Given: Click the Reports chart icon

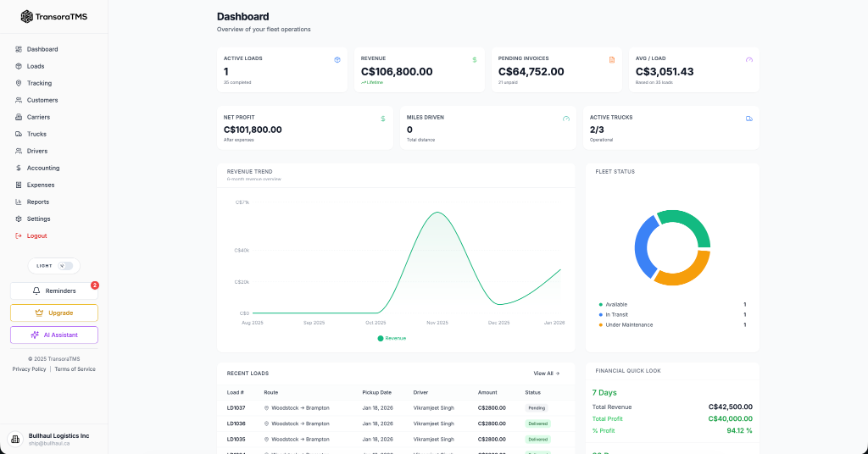Looking at the screenshot, I should coord(19,202).
